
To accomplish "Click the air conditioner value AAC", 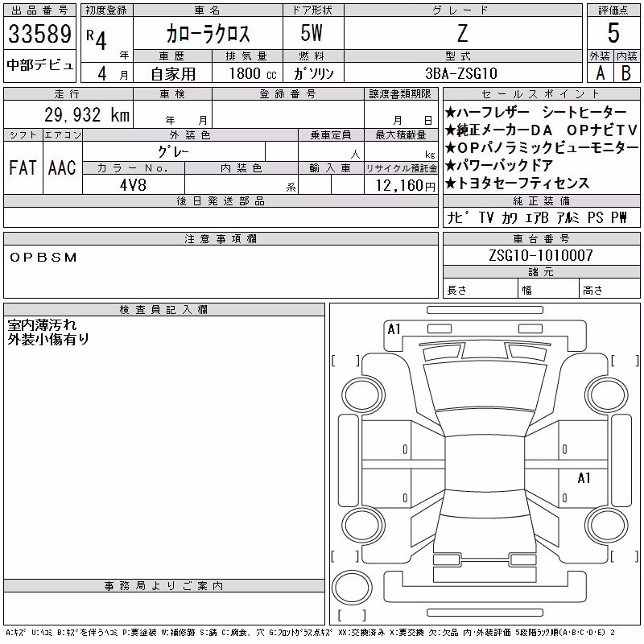I will click(62, 167).
